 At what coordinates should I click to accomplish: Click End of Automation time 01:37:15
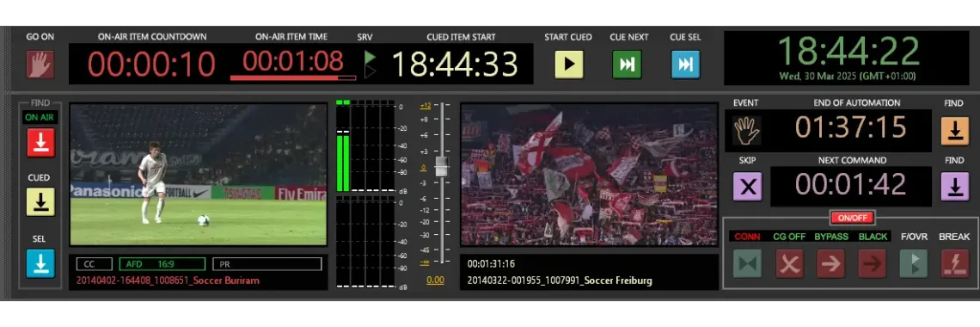click(x=851, y=127)
